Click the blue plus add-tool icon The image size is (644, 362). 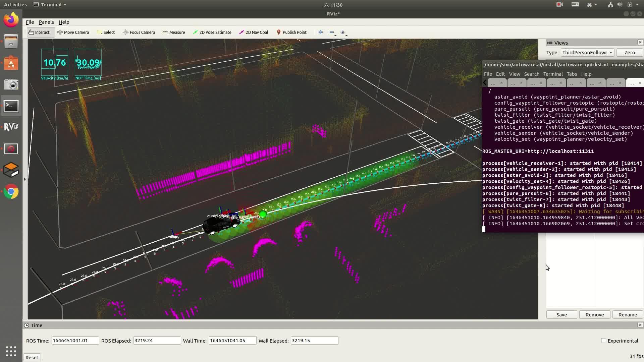coord(321,33)
